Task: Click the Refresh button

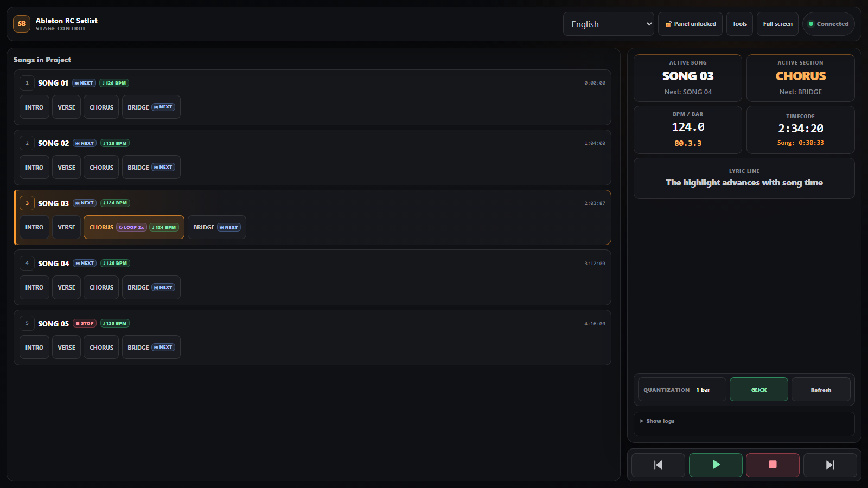Action: (x=821, y=389)
